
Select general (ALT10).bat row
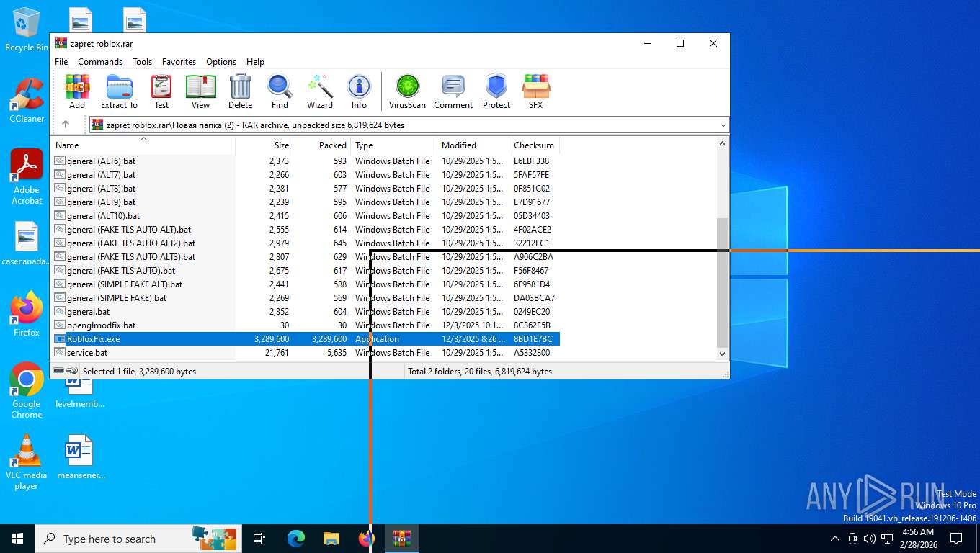tap(306, 215)
